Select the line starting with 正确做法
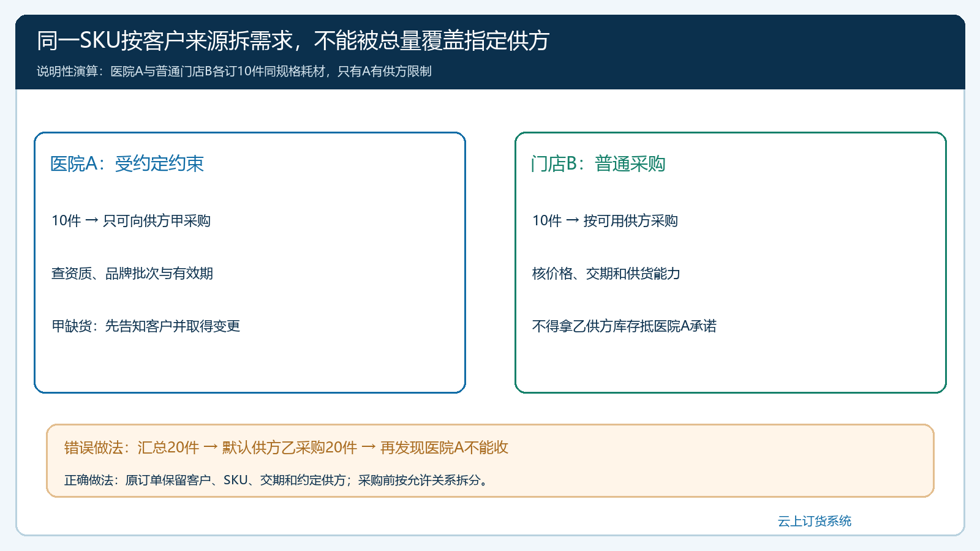The image size is (980, 551). coord(276,480)
